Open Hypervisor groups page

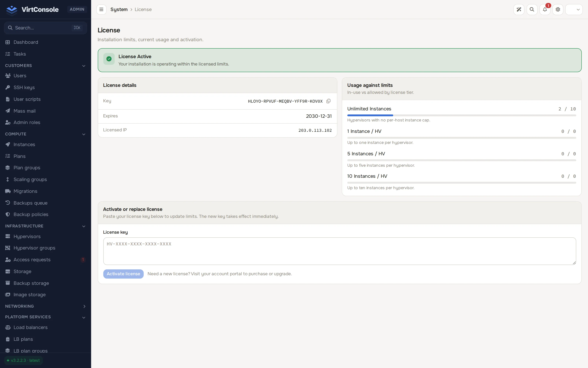[45, 248]
